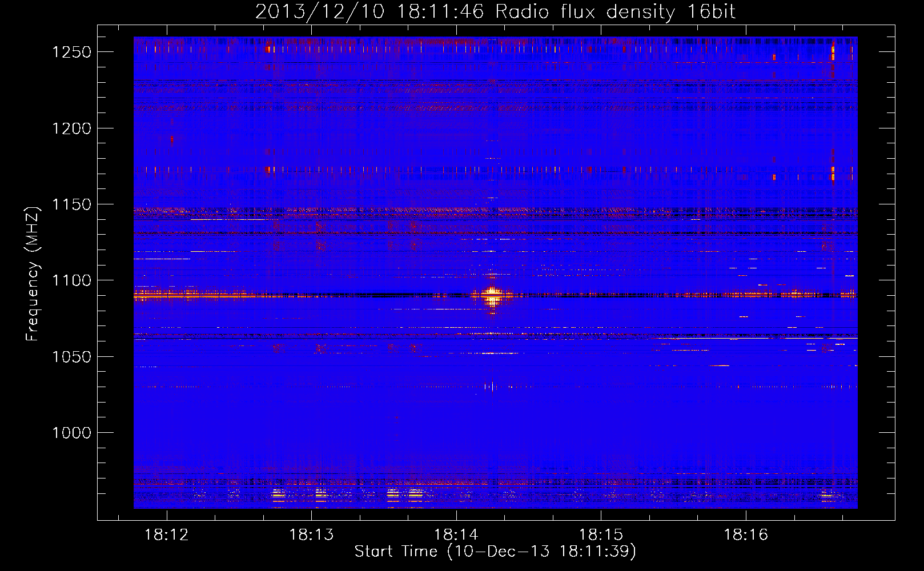The width and height of the screenshot is (924, 571).
Task: Click the 18:16 time tick label
Action: click(746, 535)
